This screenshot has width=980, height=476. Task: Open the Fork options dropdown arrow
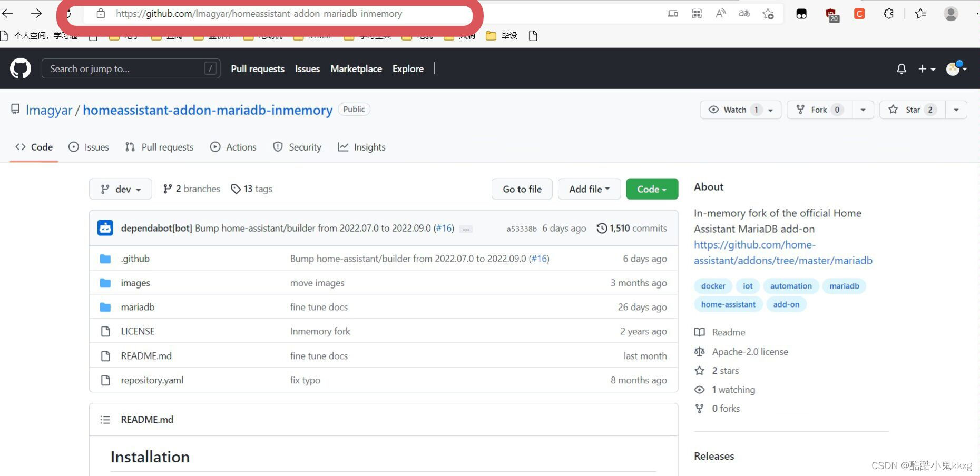pyautogui.click(x=863, y=110)
